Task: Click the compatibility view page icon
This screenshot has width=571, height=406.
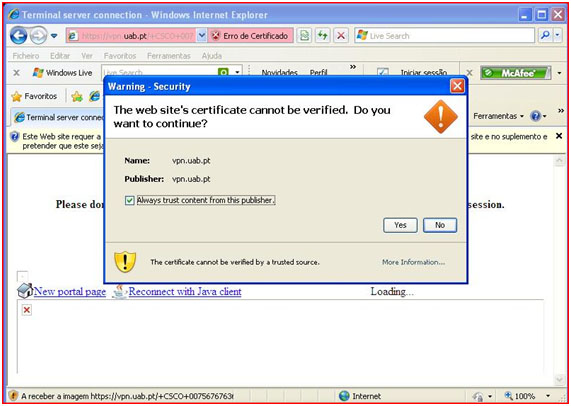Action: click(x=304, y=36)
